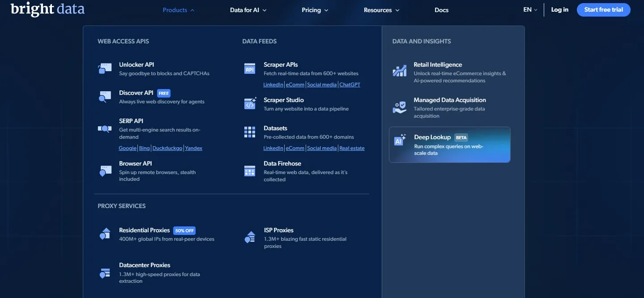Click Social media link under Scraper APIs
The height and width of the screenshot is (298, 644).
click(x=322, y=85)
